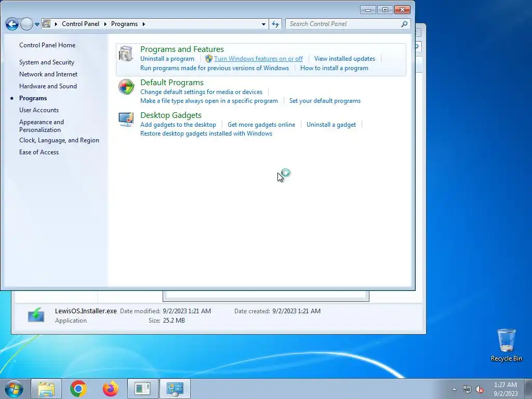532x399 pixels.
Task: Open the muted volume tray icon
Action: pyautogui.click(x=479, y=389)
